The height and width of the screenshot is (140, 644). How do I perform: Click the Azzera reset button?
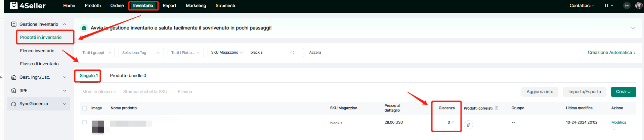point(315,53)
